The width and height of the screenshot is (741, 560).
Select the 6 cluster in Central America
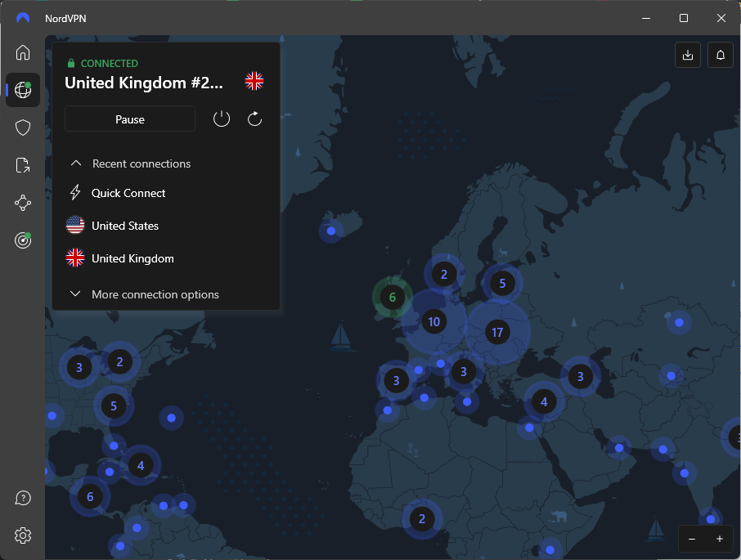pos(90,496)
